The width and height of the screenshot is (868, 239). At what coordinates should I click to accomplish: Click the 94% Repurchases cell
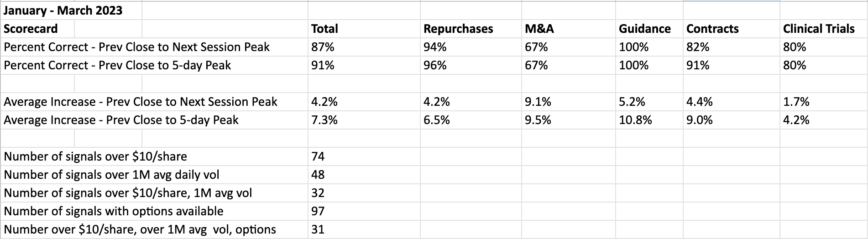[435, 47]
